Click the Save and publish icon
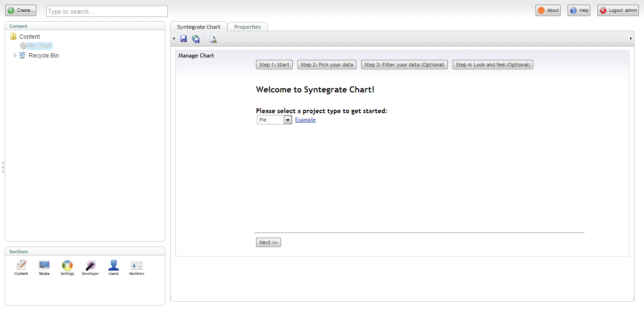644x314 pixels. pos(196,39)
